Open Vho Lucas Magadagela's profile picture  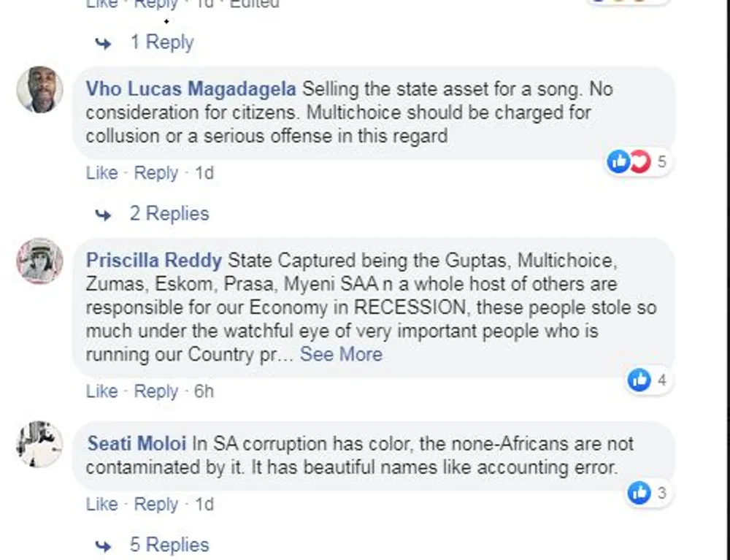pos(40,90)
